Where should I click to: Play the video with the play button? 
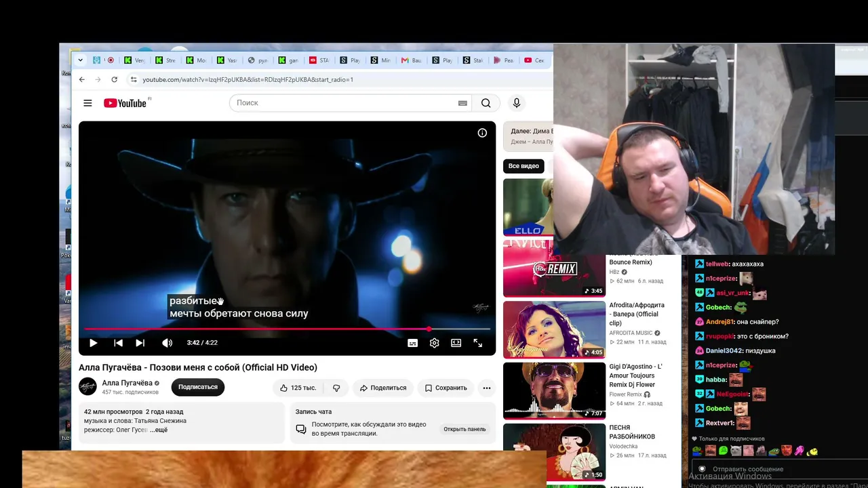pos(94,343)
